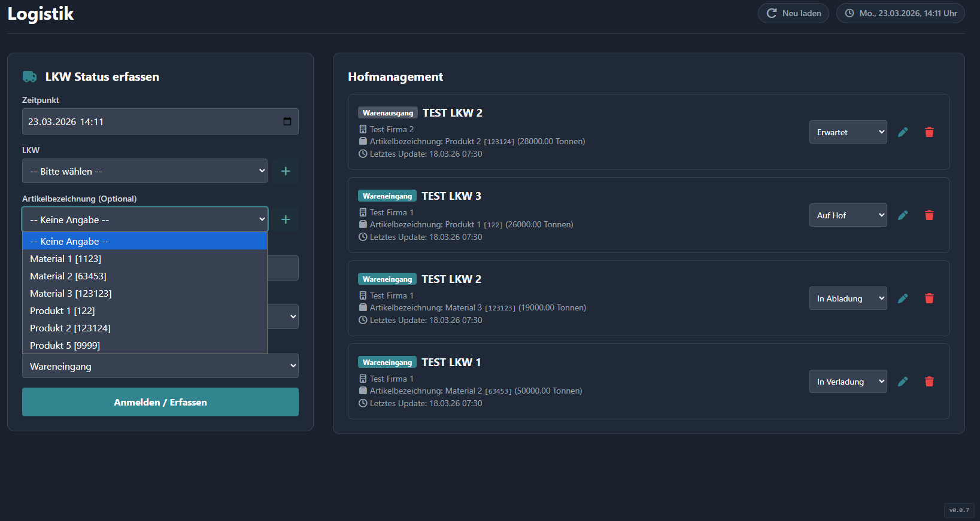
Task: Click the 'Neu laden' reload button
Action: coord(793,13)
